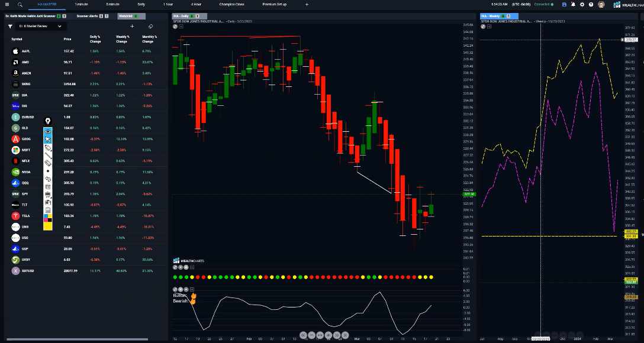Click round indicator button on weekly chart
This screenshot has height=343, width=644.
click(484, 26)
